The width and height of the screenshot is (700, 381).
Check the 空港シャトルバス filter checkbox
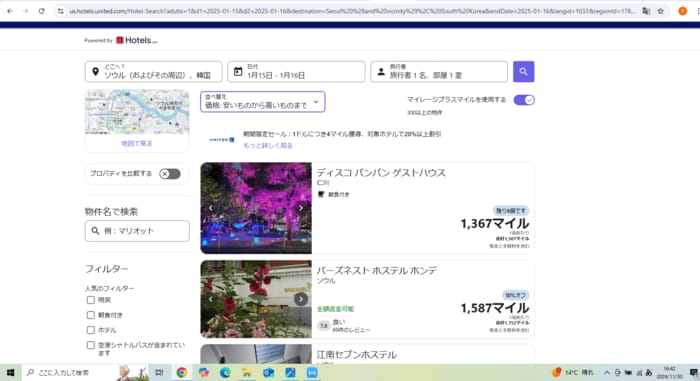pyautogui.click(x=91, y=345)
